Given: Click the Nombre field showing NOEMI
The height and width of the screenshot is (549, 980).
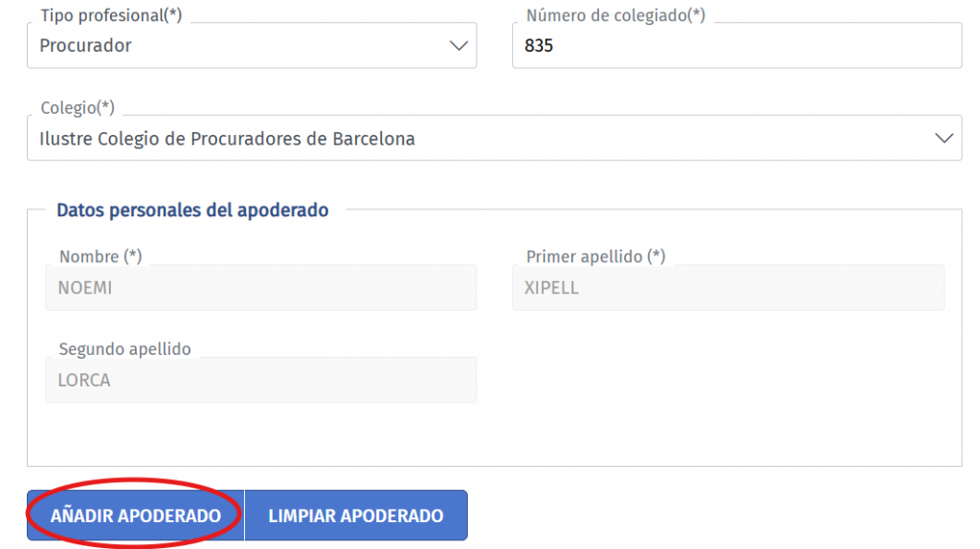Looking at the screenshot, I should [260, 287].
